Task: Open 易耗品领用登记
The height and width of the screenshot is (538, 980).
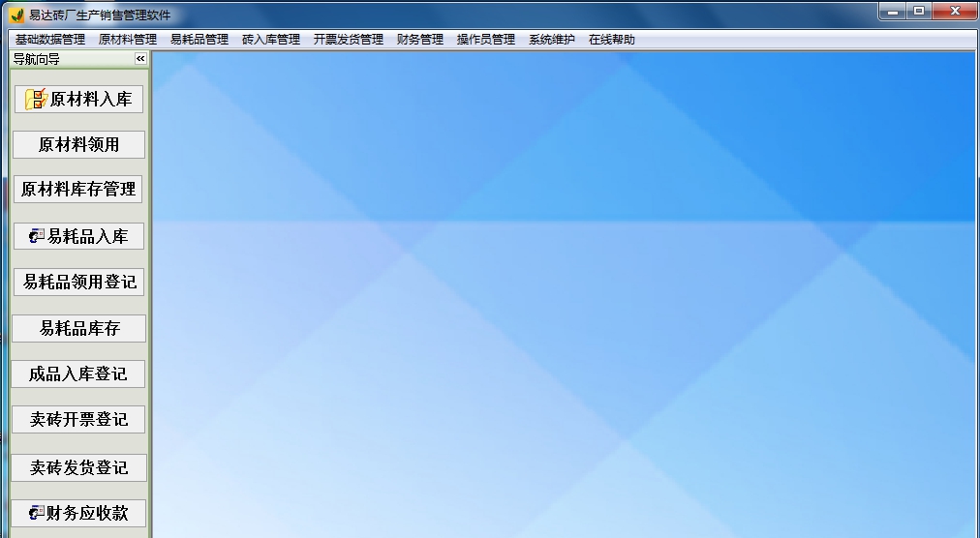Action: click(x=79, y=282)
